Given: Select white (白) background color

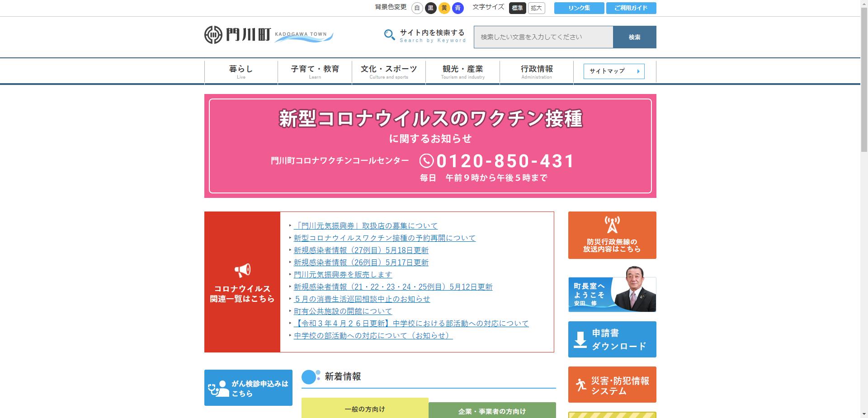Looking at the screenshot, I should (417, 8).
